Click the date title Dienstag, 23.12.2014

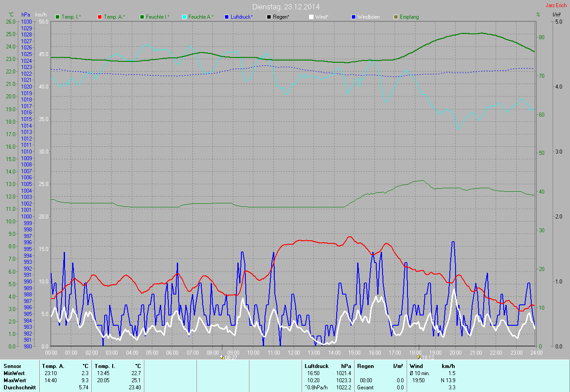[286, 7]
